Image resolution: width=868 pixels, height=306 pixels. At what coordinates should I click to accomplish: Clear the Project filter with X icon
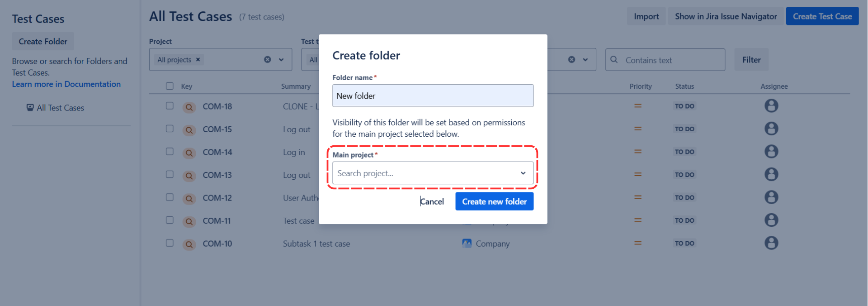[x=268, y=60]
